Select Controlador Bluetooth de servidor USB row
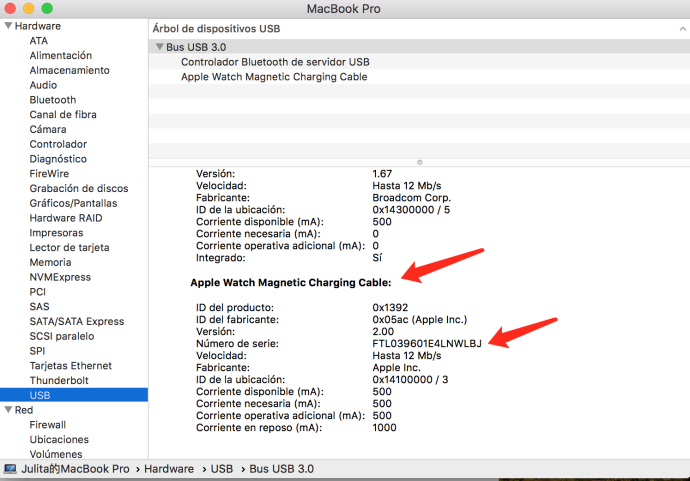Image resolution: width=690 pixels, height=481 pixels. pos(419,62)
